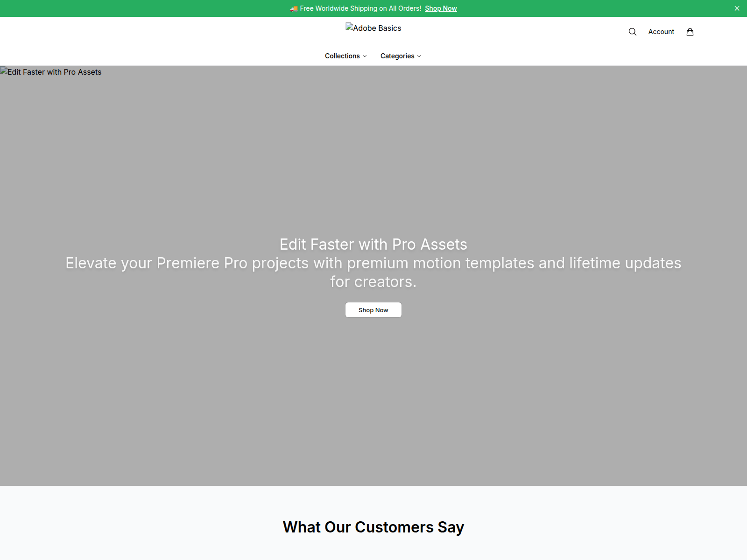
Task: Click the white Shop Now hero button
Action: coord(373,310)
